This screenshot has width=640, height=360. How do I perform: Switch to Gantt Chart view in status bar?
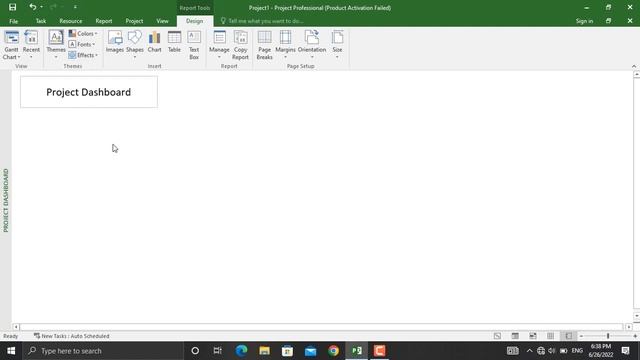(497, 336)
